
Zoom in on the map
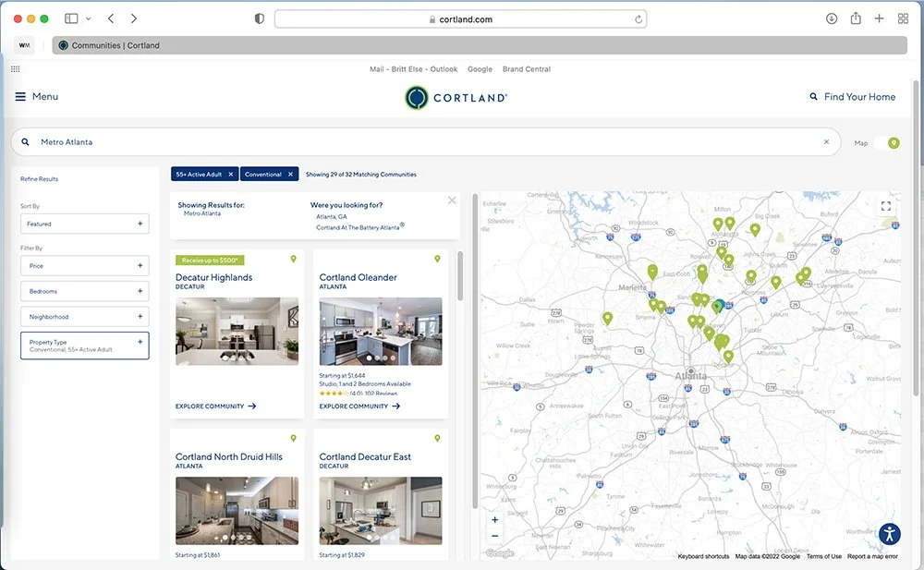point(495,520)
